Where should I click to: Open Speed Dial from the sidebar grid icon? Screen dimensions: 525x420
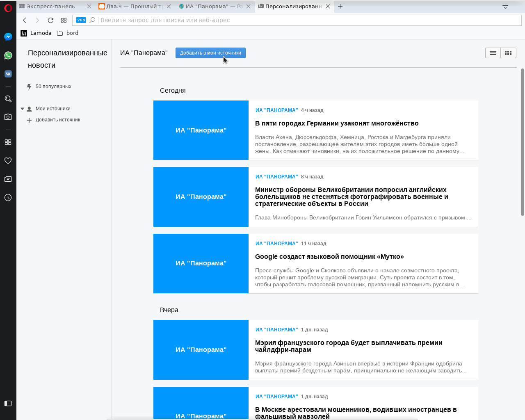coord(8,142)
